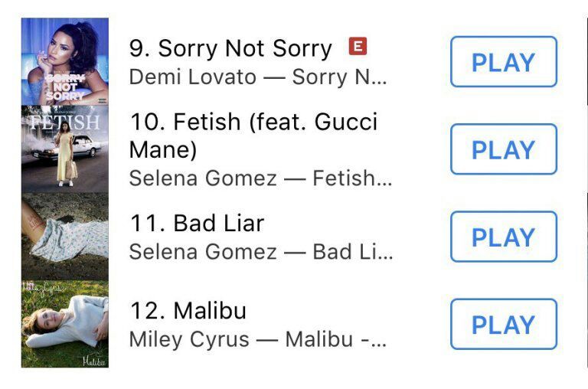The image size is (588, 389).
Task: Open the Miley Cyrus artist subtitle
Action: pos(189,340)
